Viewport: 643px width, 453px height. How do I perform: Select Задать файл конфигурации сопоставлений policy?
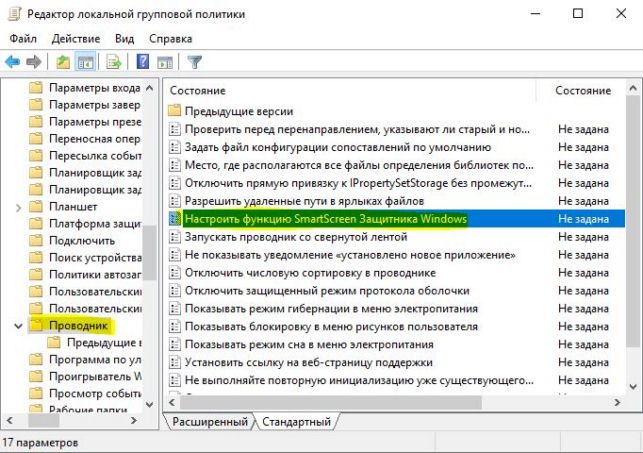[x=338, y=147]
